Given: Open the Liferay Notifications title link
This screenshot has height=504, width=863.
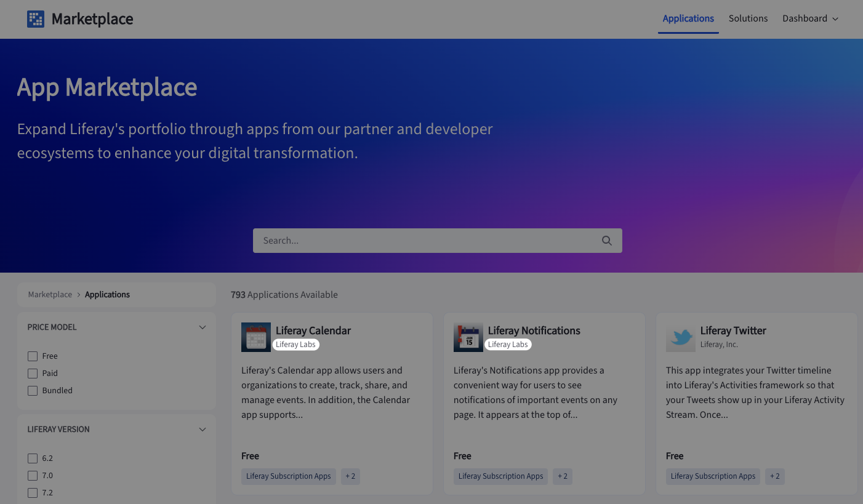Looking at the screenshot, I should coord(534,330).
